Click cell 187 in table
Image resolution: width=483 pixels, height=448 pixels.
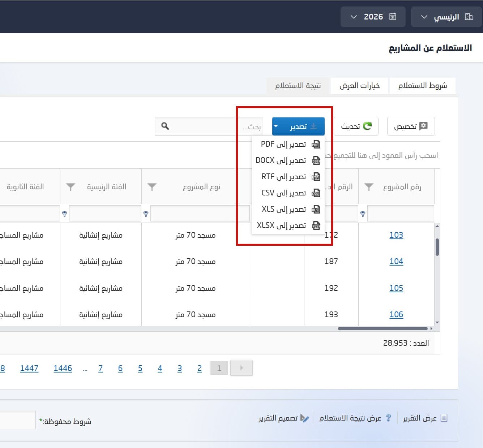click(x=331, y=261)
